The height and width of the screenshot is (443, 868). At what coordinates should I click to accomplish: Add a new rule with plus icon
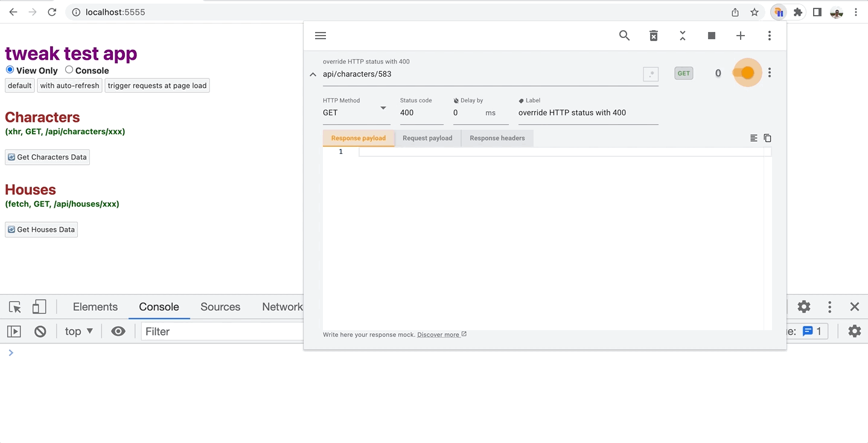point(740,36)
